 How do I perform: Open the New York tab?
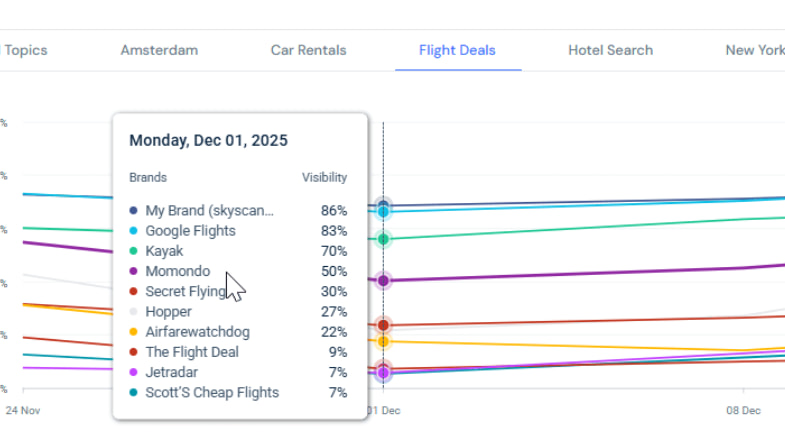pos(754,50)
